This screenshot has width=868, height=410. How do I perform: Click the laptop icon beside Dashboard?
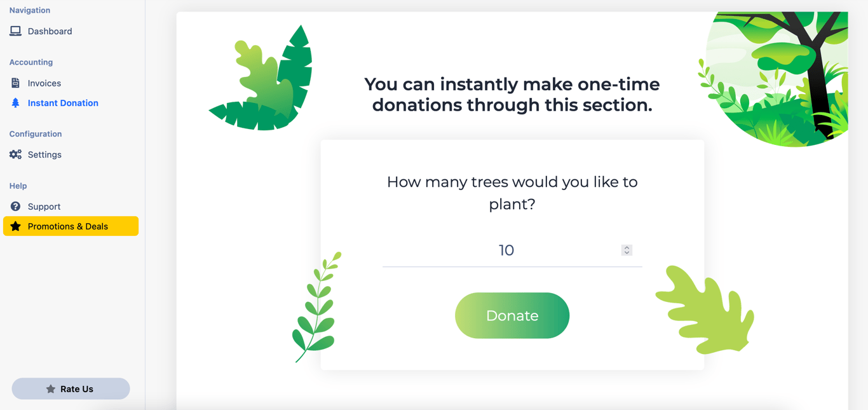[x=15, y=31]
